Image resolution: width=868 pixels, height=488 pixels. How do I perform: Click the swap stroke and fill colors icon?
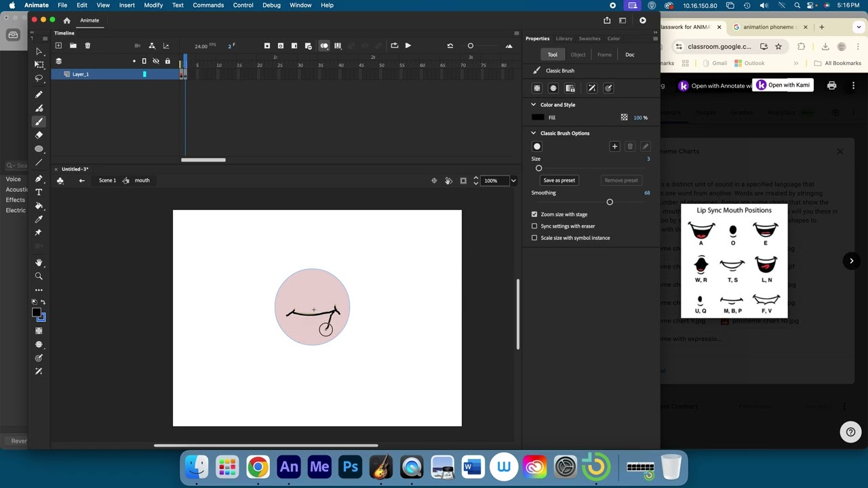tap(43, 302)
